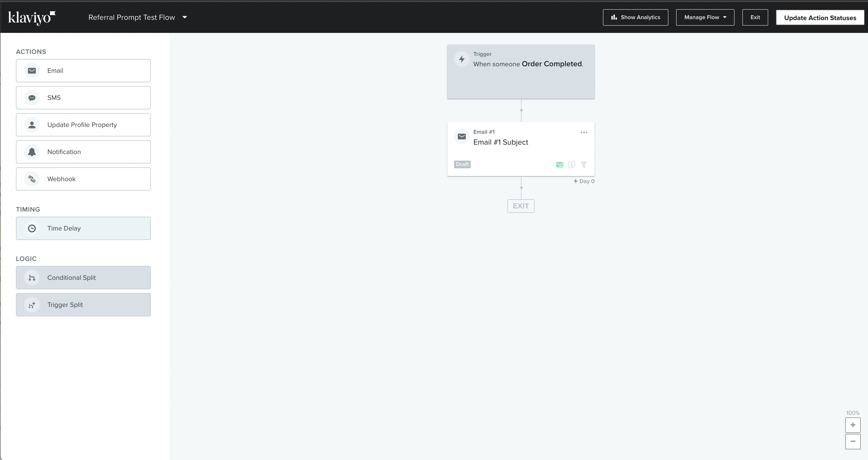The height and width of the screenshot is (460, 868).
Task: Select the Trigger card lightning icon
Action: 462,59
